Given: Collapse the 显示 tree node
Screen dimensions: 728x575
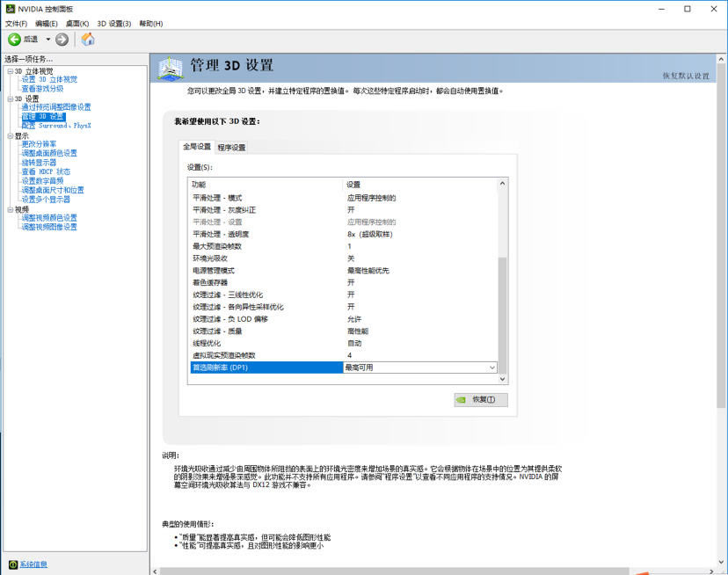Looking at the screenshot, I should [x=11, y=135].
